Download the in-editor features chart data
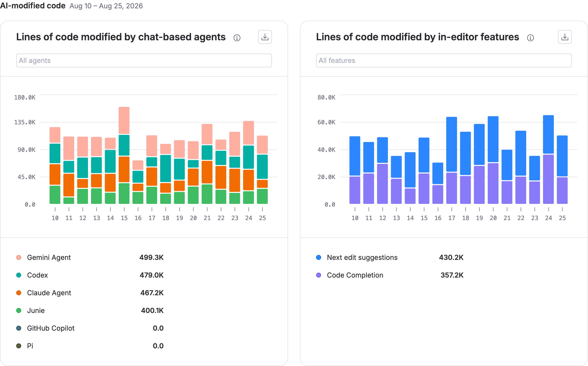Viewport: 588px width, 366px height. coord(565,37)
